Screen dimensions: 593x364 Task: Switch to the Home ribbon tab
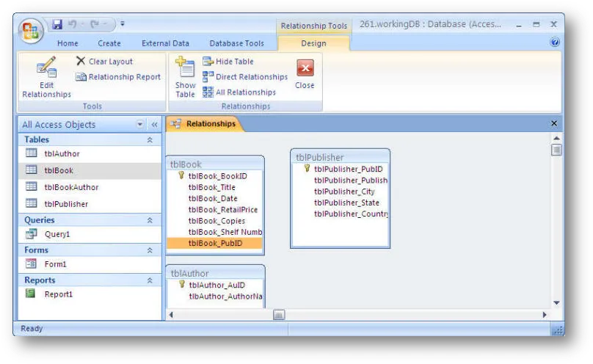(68, 43)
